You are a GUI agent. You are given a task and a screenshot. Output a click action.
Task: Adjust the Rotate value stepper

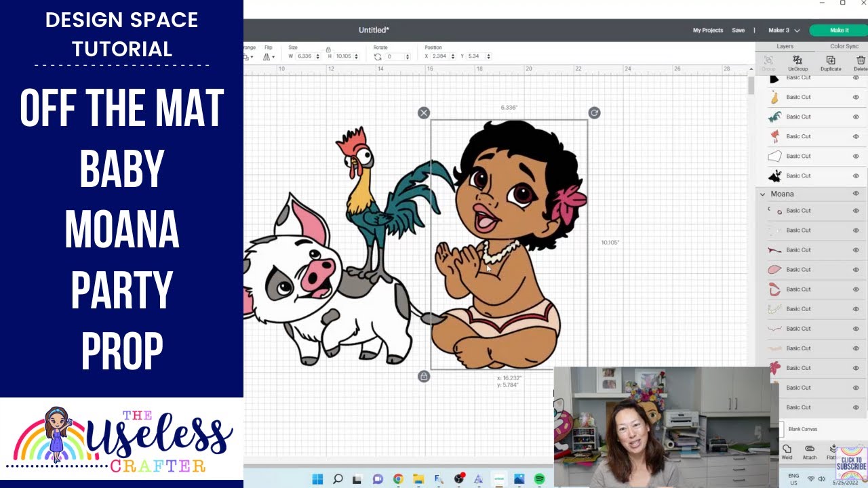pos(407,56)
